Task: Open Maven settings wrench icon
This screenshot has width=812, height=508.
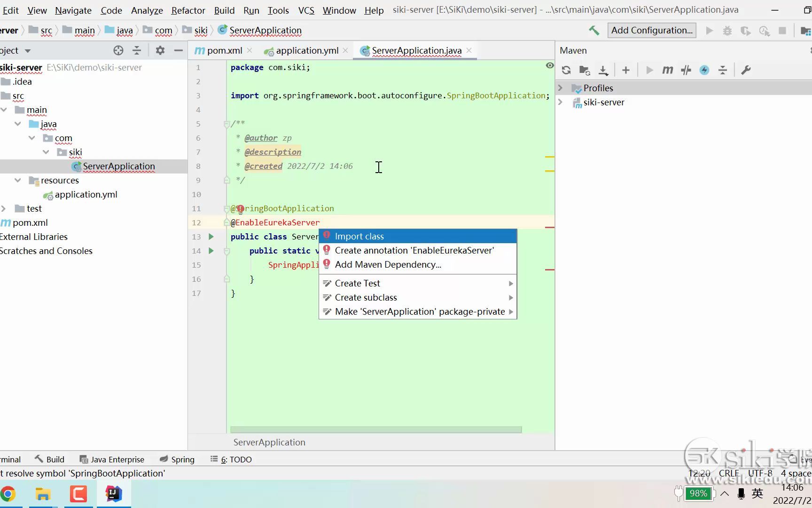Action: tap(746, 70)
